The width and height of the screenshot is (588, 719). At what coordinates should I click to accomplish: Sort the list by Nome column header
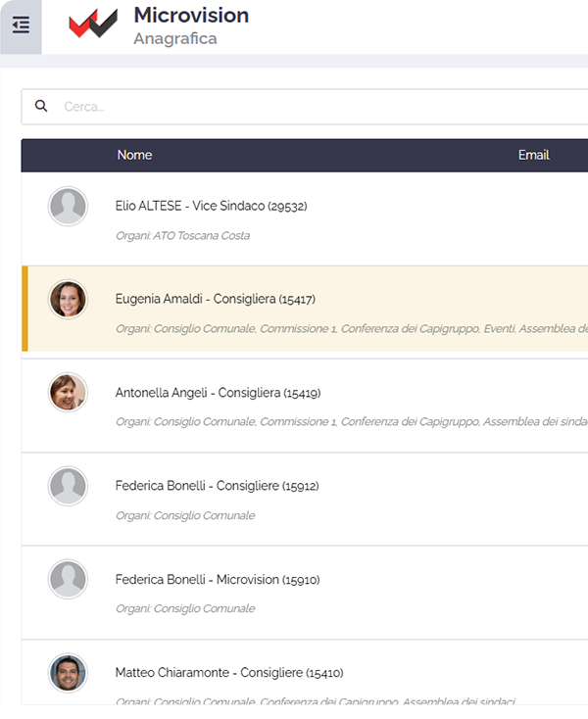134,155
